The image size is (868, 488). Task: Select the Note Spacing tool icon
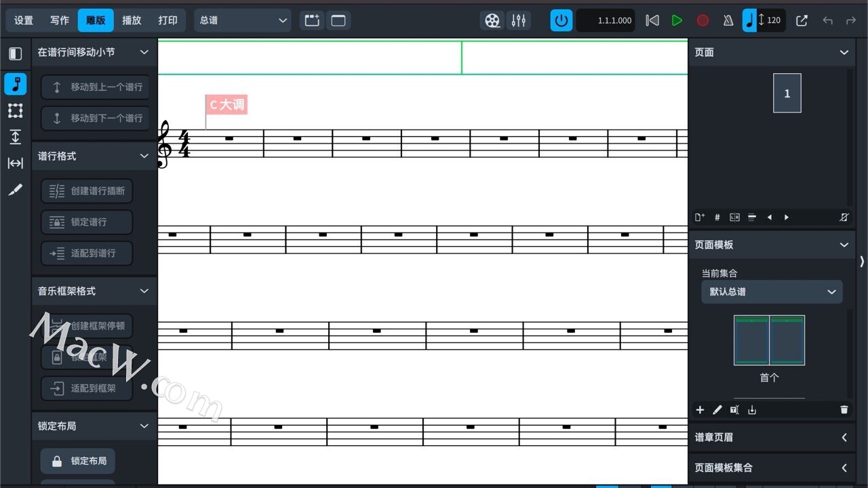(16, 163)
